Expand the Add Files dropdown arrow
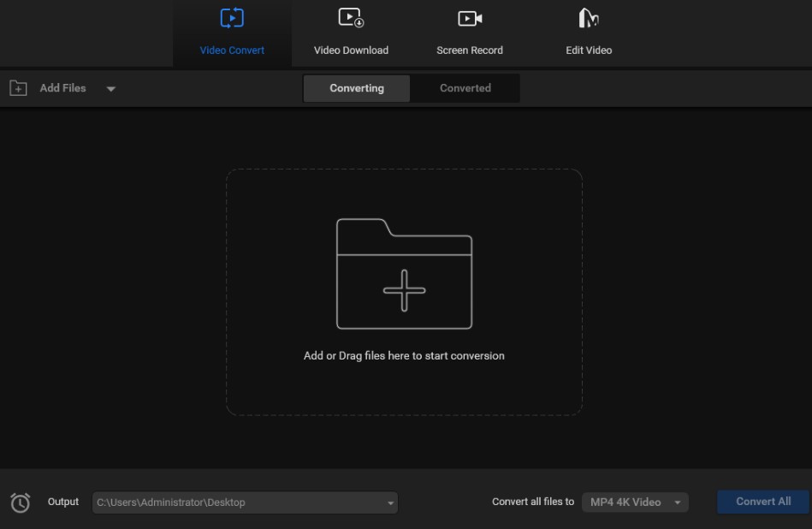This screenshot has width=812, height=529. coord(111,89)
